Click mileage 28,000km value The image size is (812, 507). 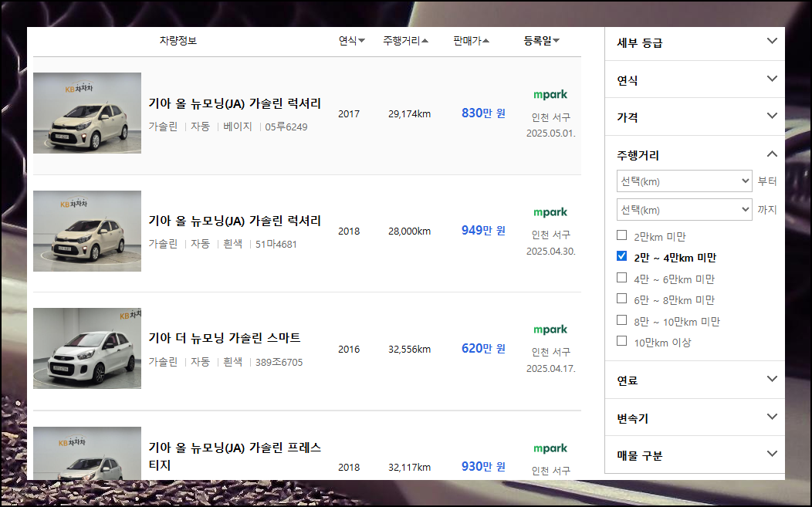pos(409,232)
